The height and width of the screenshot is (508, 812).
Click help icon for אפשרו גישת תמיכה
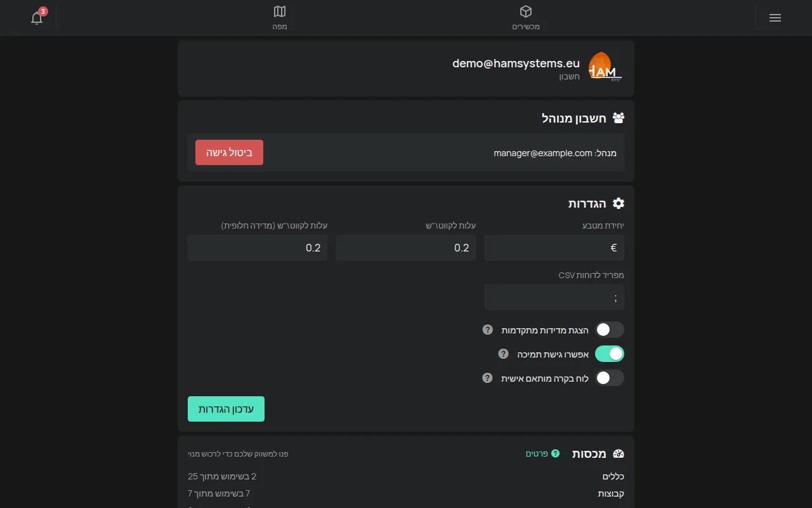point(503,354)
